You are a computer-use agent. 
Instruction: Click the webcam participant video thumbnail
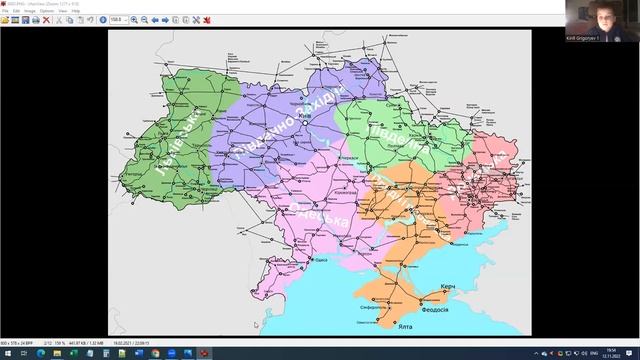coord(602,21)
